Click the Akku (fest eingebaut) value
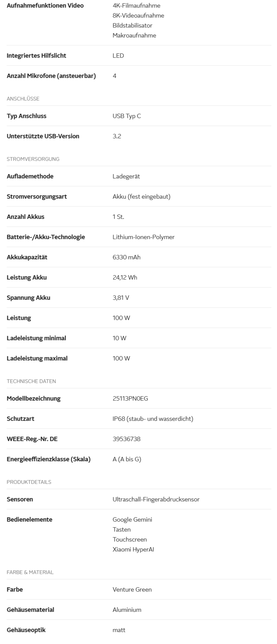The image size is (277, 644). click(141, 197)
